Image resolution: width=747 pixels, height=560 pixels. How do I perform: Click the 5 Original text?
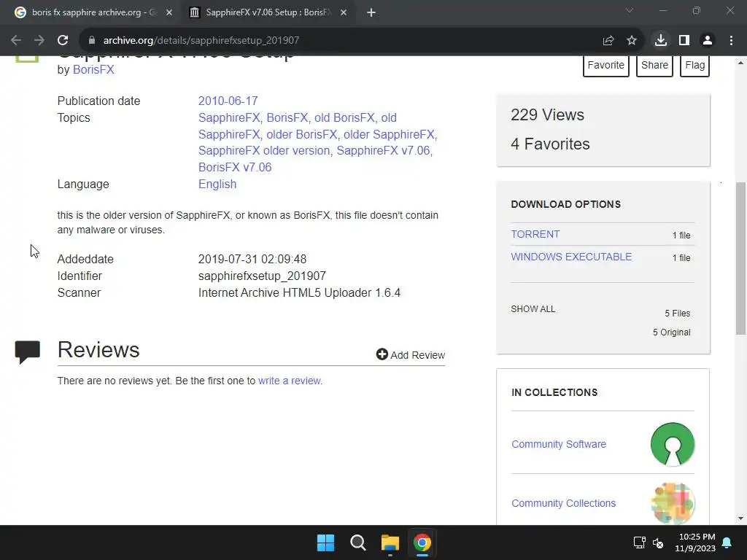[671, 332]
